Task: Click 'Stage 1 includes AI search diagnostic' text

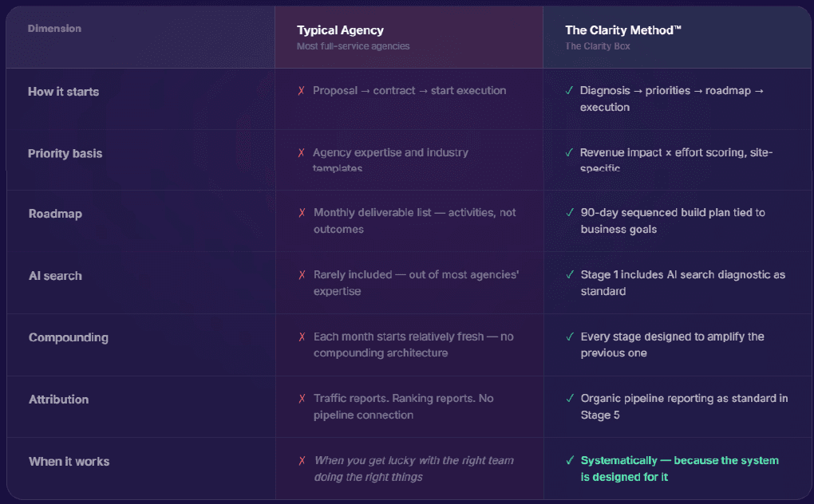Action: click(x=683, y=282)
